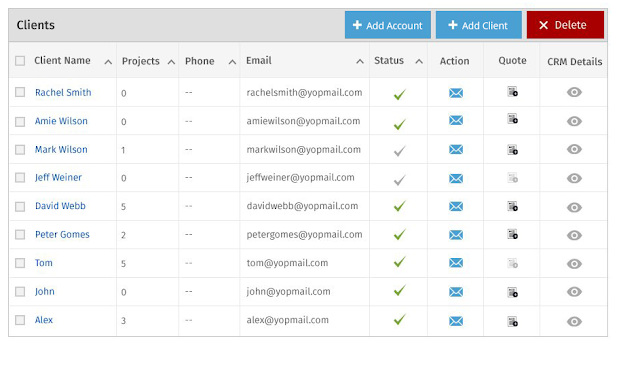Tick the checkbox for Alex
Screen dimensions: 640x368
click(20, 320)
